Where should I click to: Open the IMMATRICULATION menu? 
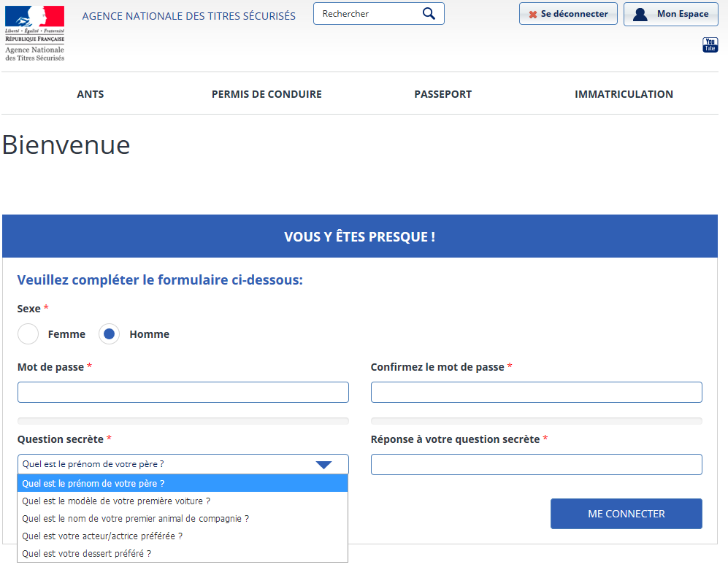pyautogui.click(x=624, y=94)
